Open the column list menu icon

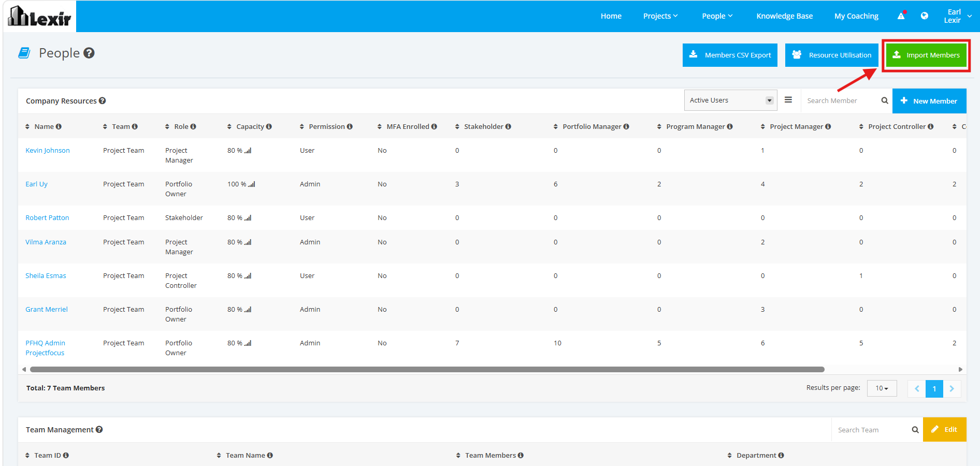788,100
